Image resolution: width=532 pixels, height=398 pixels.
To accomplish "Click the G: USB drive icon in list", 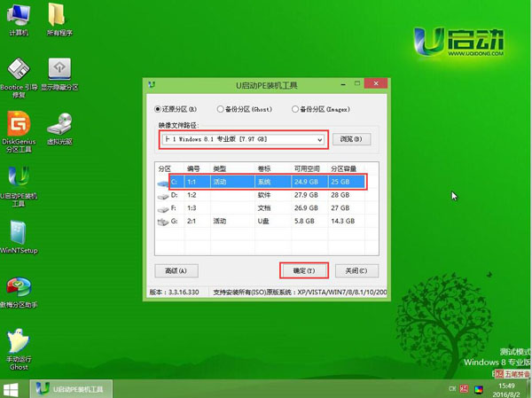I will pos(163,222).
